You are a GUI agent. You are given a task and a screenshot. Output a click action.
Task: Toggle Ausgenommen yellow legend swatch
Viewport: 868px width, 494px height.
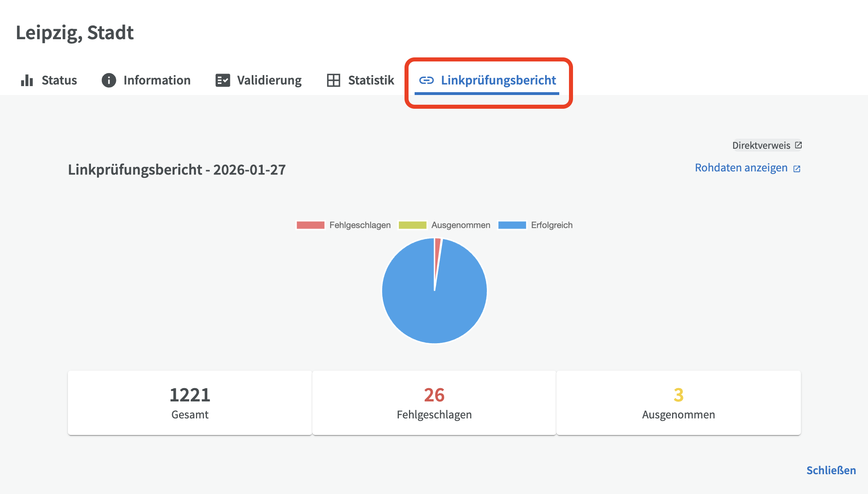(x=413, y=225)
